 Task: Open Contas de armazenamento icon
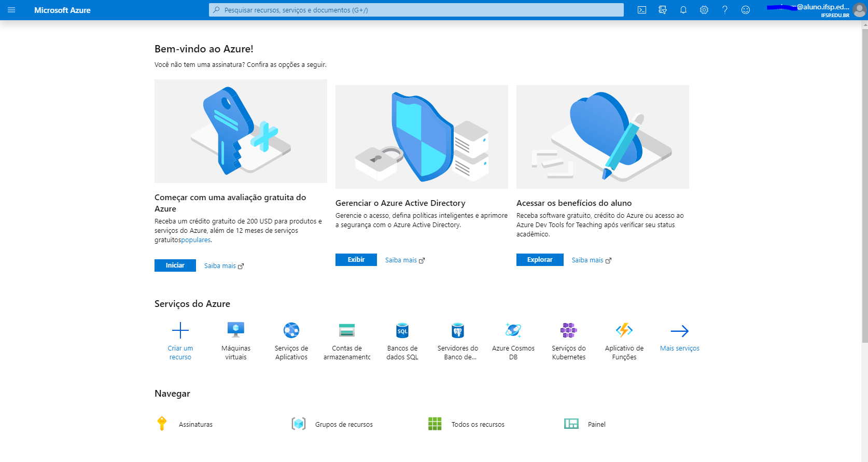tap(347, 330)
